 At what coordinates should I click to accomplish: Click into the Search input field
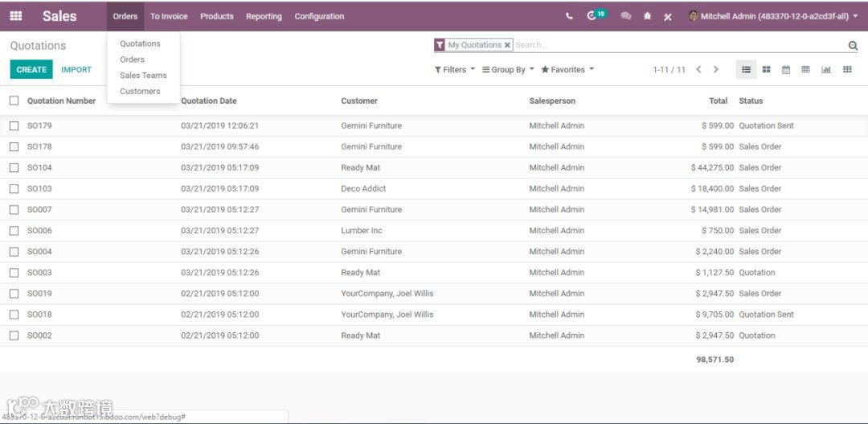point(678,45)
